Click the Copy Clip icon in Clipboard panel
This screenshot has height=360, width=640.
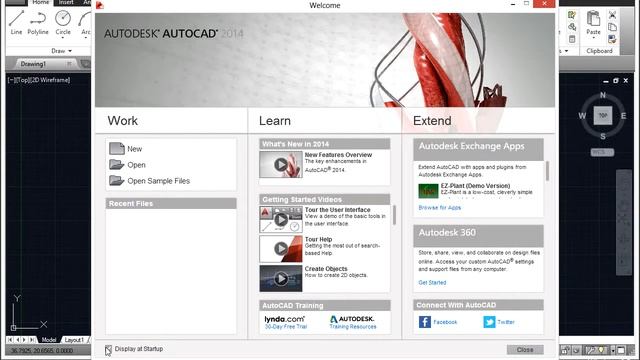(612, 27)
